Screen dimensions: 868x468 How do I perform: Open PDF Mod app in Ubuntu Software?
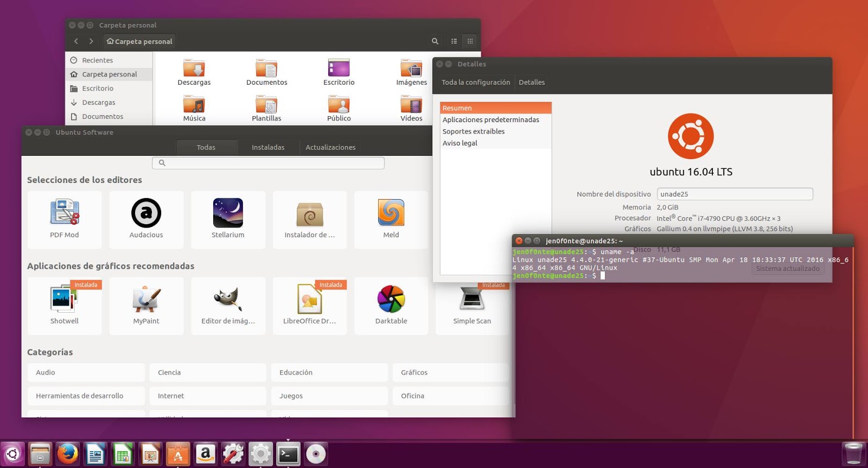pos(65,220)
